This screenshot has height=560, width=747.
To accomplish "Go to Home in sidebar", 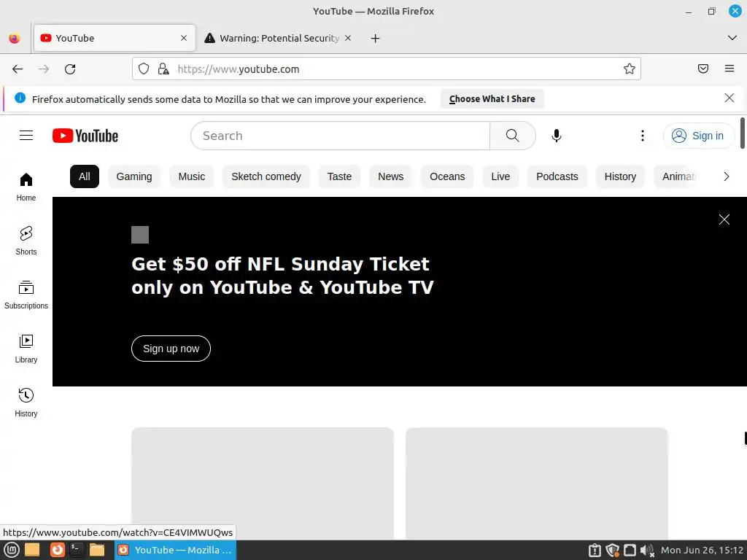I will coord(26,187).
